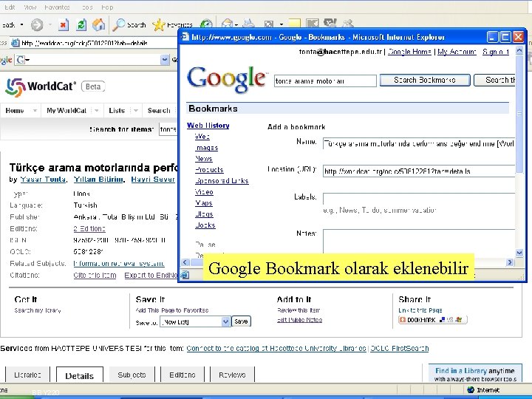
Task: Click the History icon in IE toolbar
Action: pos(206,24)
